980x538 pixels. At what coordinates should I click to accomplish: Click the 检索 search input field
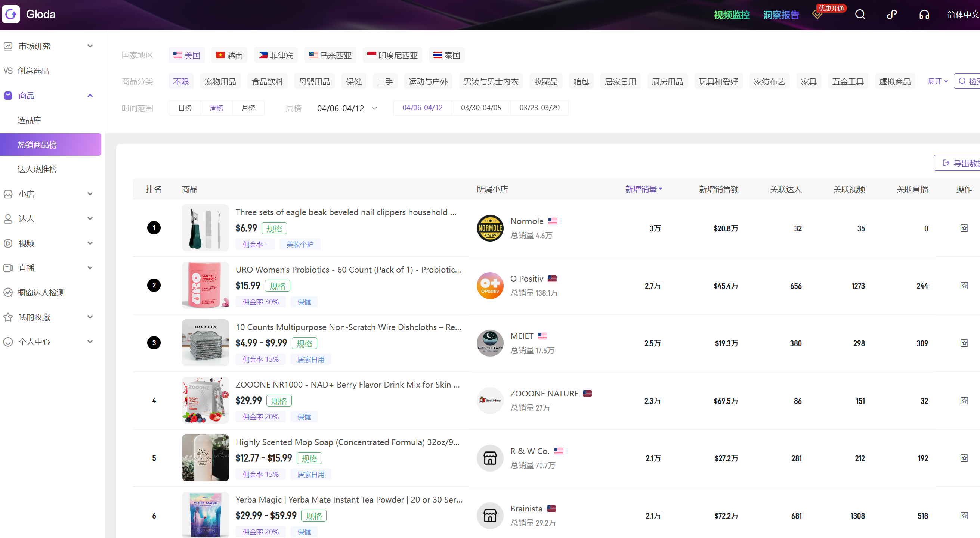click(x=967, y=81)
